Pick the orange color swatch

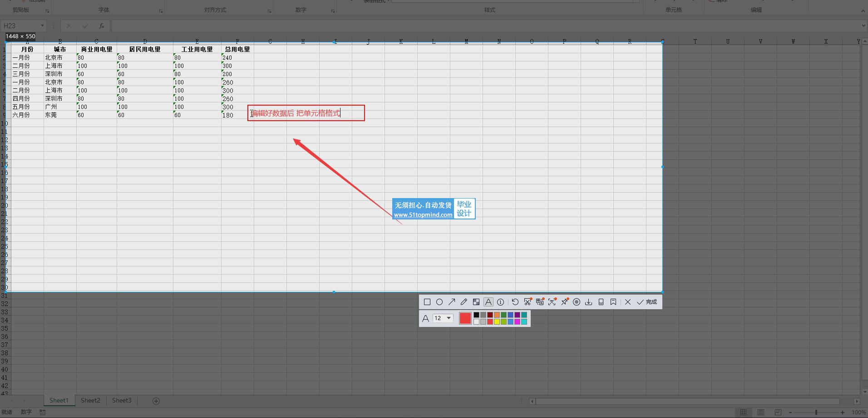click(497, 315)
